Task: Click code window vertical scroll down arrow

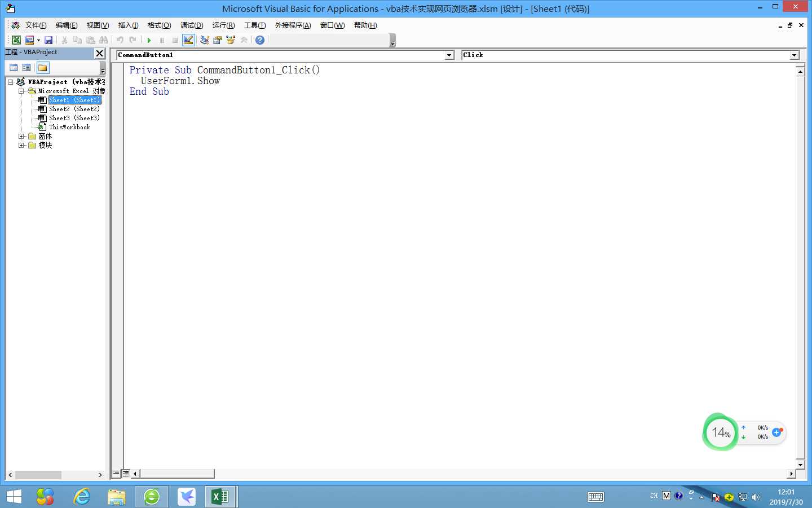Action: [x=800, y=465]
